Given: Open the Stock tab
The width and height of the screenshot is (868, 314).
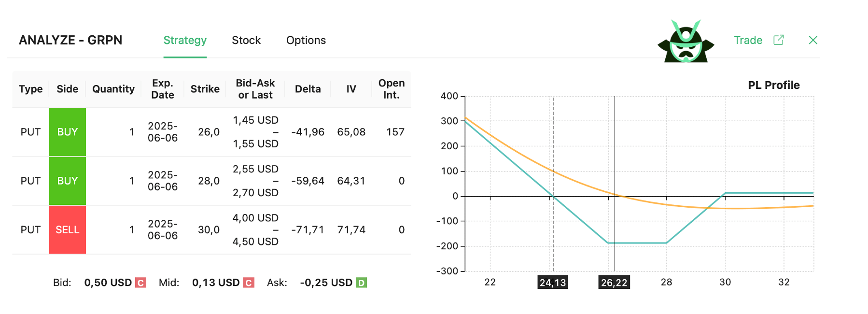Looking at the screenshot, I should point(246,40).
